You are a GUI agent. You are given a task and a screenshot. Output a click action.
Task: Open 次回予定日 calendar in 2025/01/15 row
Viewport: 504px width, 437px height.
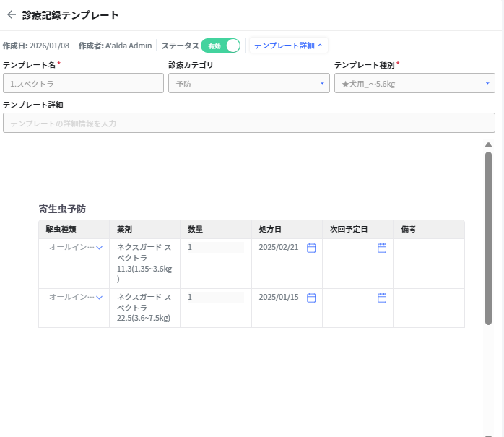pos(382,298)
